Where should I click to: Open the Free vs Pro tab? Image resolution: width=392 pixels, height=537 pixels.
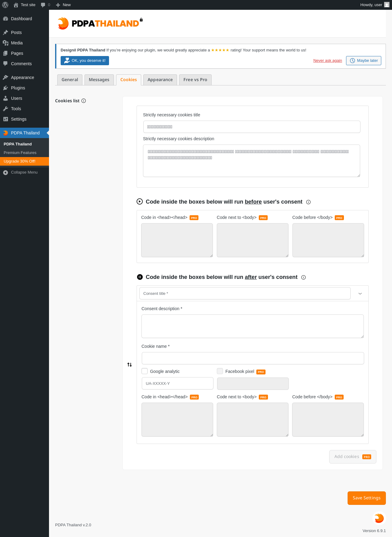pyautogui.click(x=195, y=80)
